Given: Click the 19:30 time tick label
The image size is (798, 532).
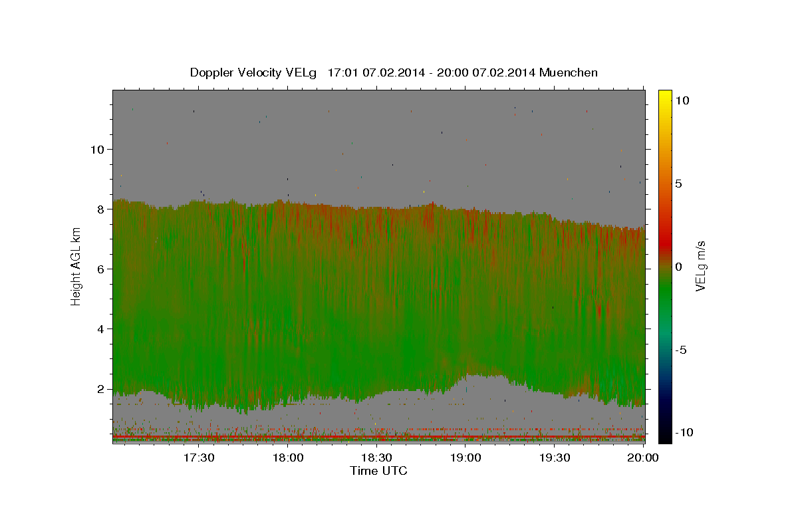Looking at the screenshot, I should coord(555,458).
